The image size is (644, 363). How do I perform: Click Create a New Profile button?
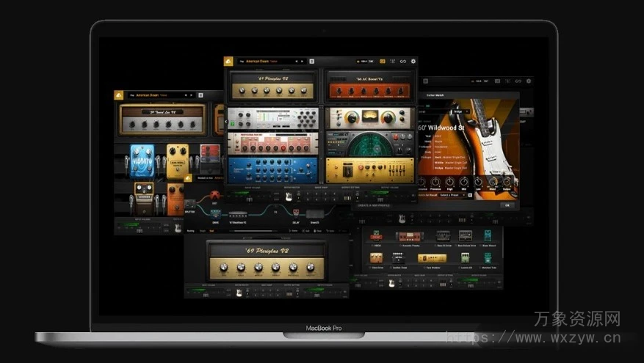374,205
